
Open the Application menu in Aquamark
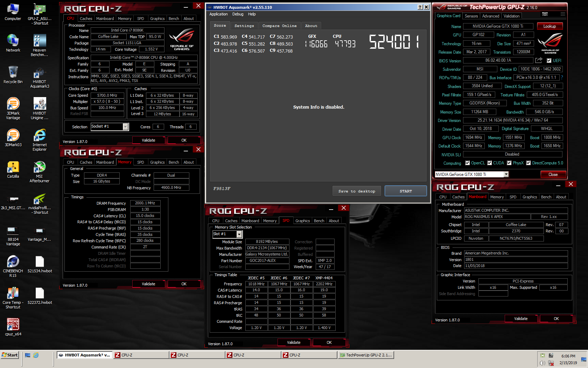pyautogui.click(x=218, y=14)
